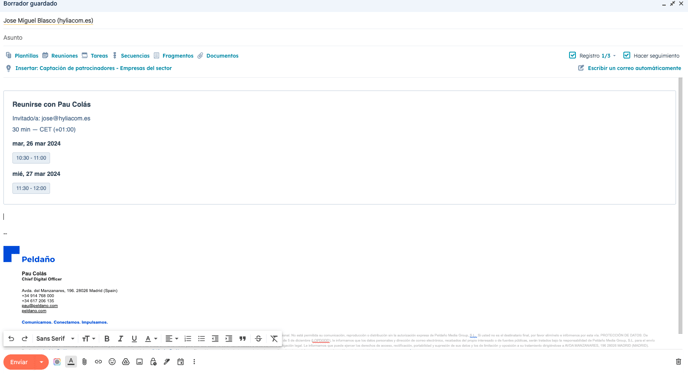Open the text alignment dropdown
Viewport: 688px width, 374px height.
pos(171,338)
